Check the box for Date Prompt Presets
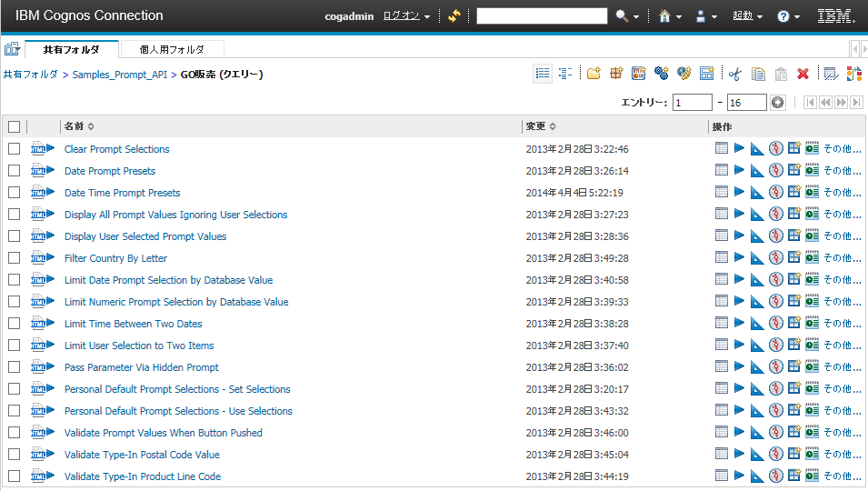Viewport: 868px width, 491px height. 15,171
